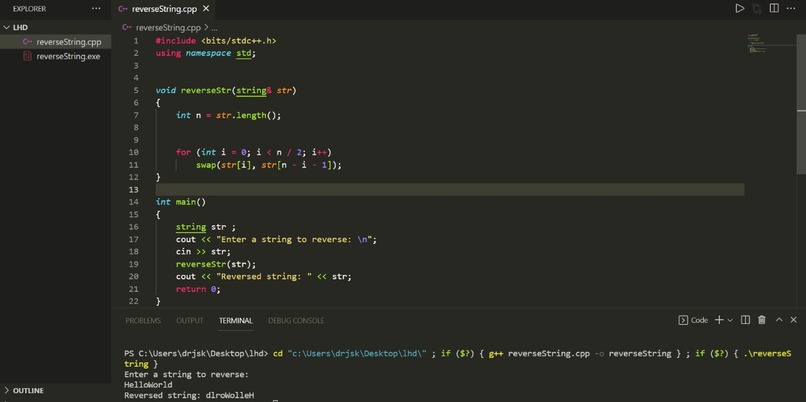
Task: Open the DEBUG CONSOLE tab
Action: point(296,320)
